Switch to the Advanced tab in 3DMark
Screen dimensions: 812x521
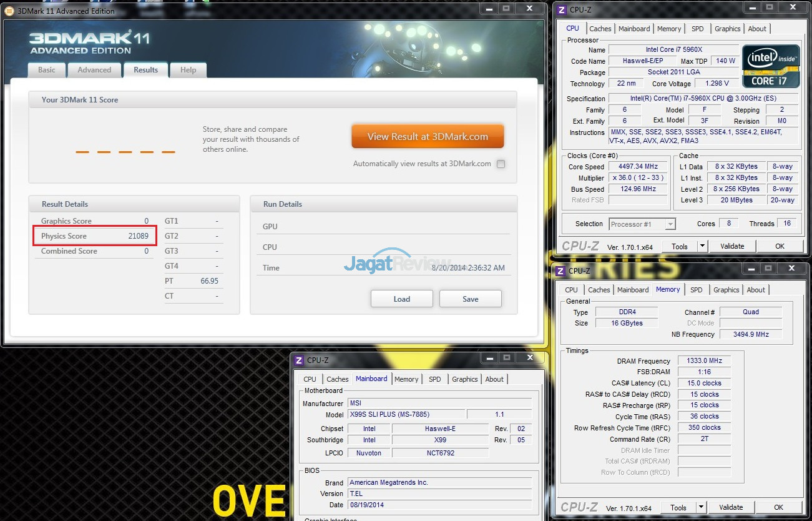(x=94, y=70)
